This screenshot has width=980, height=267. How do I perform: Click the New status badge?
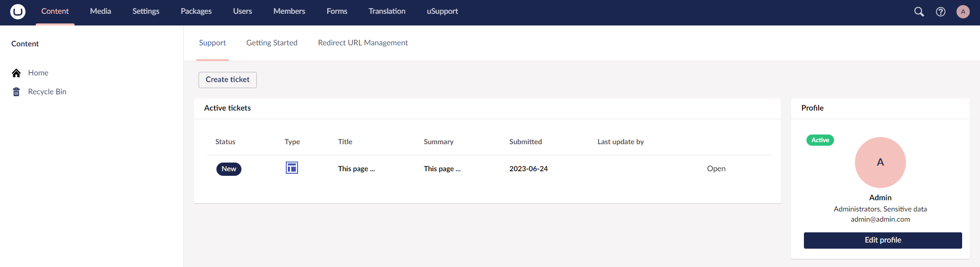pyautogui.click(x=229, y=169)
